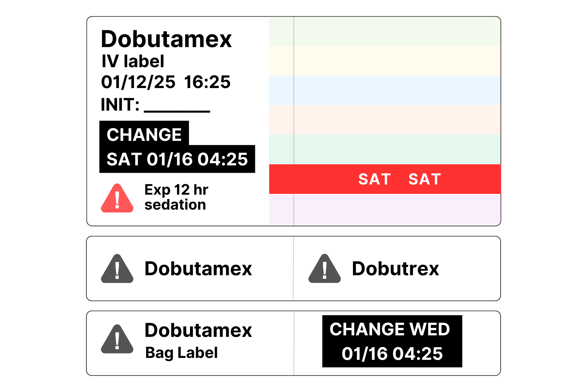Select the lavender bottom color band
Viewport: 588px width, 392px height.
(x=385, y=210)
